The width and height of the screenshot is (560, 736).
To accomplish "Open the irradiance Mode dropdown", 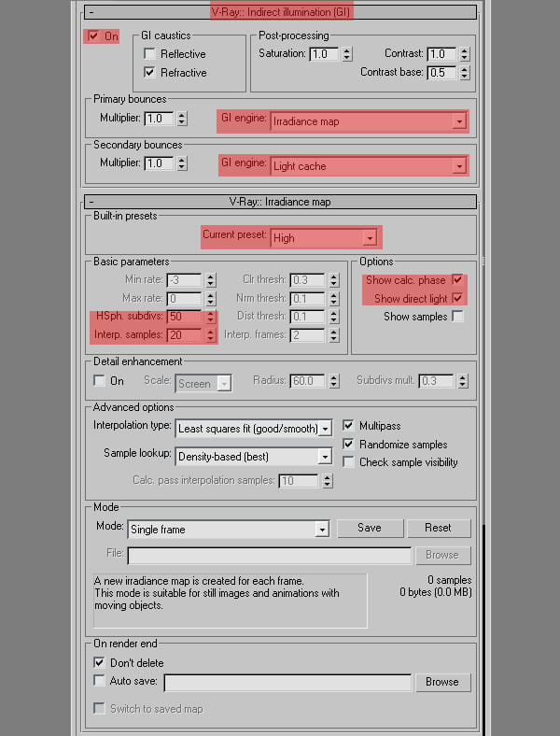I will pyautogui.click(x=229, y=530).
